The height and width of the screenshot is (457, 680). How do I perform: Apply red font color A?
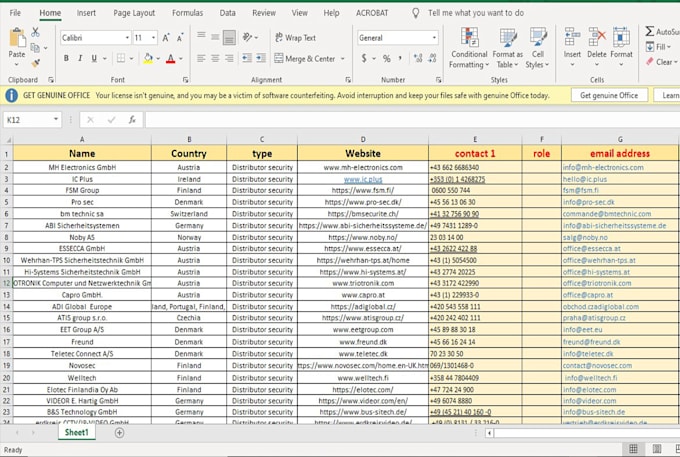pyautogui.click(x=171, y=58)
